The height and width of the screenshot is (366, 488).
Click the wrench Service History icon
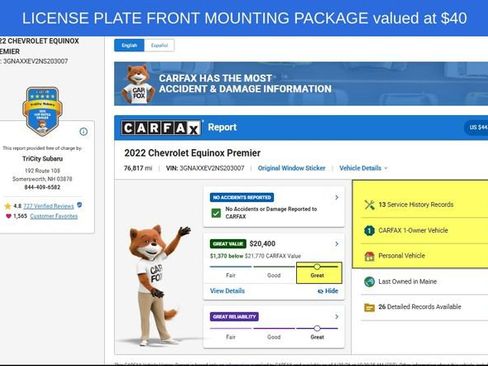click(x=369, y=205)
